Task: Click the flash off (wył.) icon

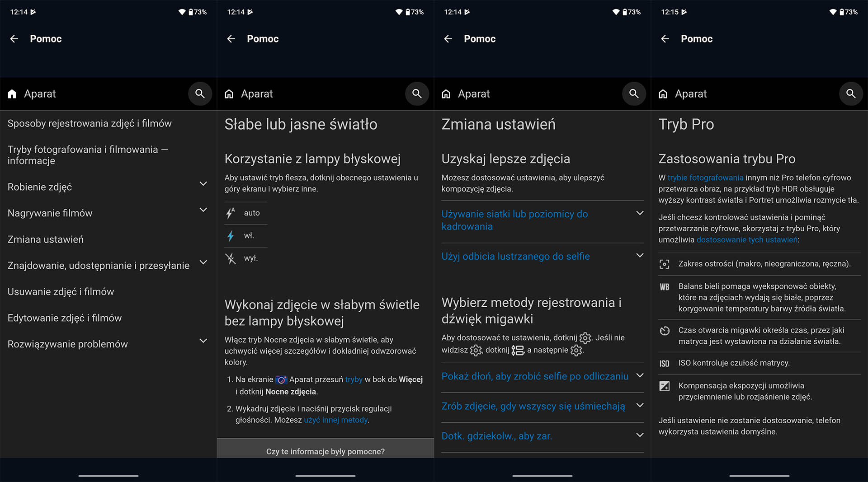Action: click(231, 258)
